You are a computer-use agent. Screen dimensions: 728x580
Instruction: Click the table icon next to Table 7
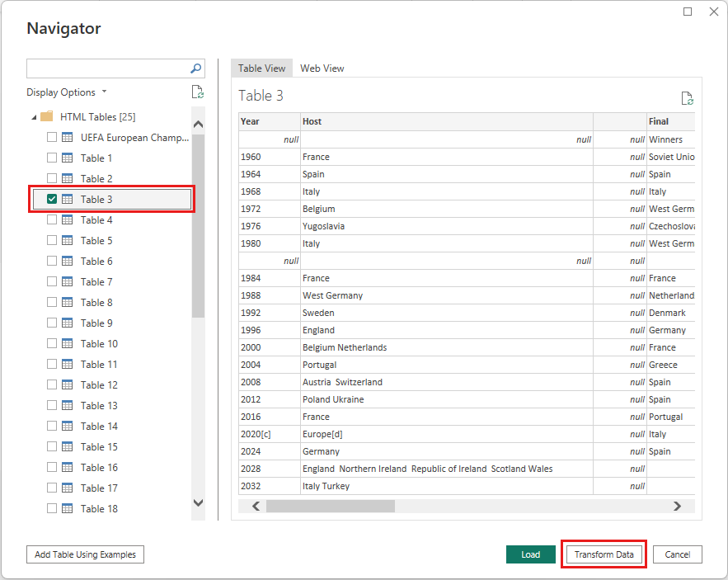click(x=68, y=282)
